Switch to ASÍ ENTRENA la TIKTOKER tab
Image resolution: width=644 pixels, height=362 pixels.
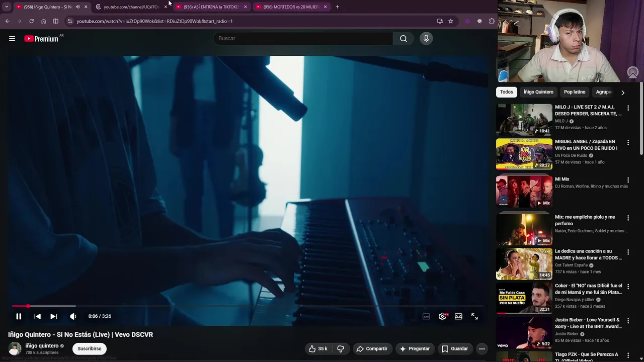tap(211, 7)
